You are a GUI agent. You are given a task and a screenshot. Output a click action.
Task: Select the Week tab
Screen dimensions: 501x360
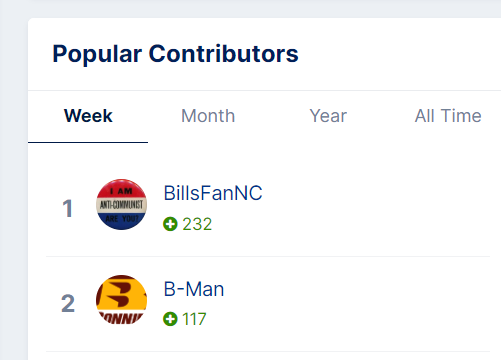(88, 116)
